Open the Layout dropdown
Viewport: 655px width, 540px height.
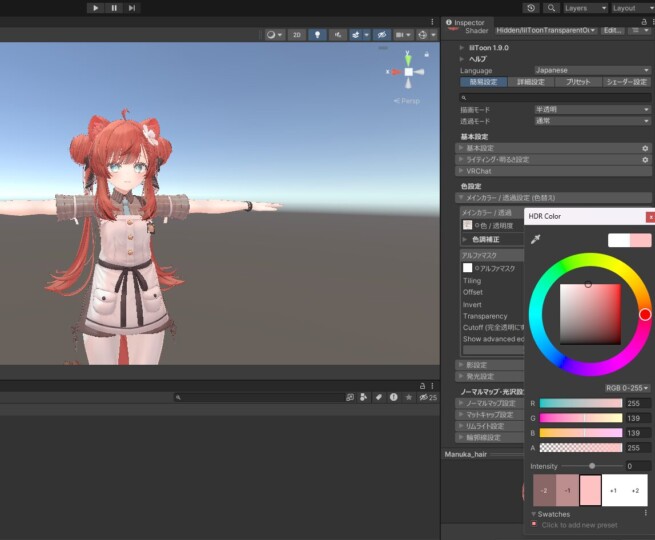tap(632, 8)
